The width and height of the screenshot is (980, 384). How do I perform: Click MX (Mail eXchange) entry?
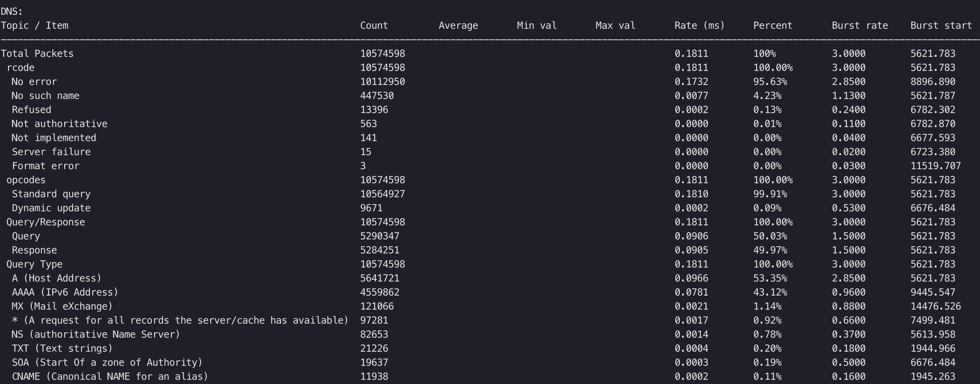tap(62, 306)
